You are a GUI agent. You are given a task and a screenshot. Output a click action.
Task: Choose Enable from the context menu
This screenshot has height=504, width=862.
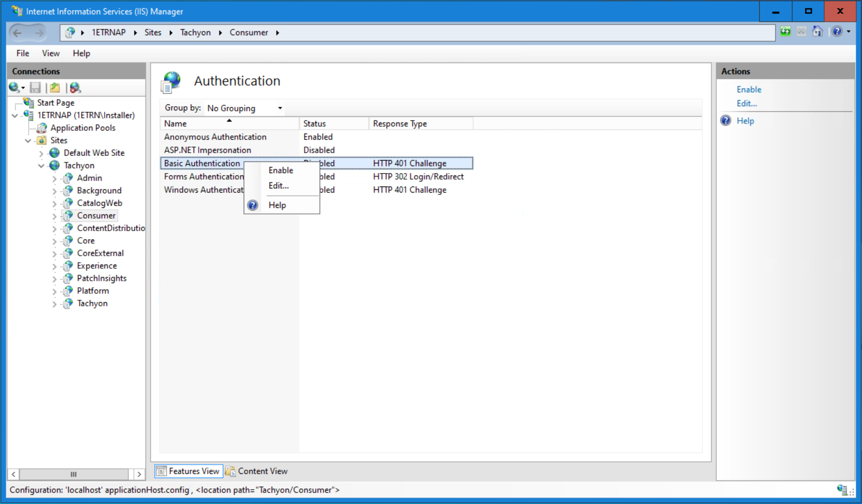tap(281, 170)
